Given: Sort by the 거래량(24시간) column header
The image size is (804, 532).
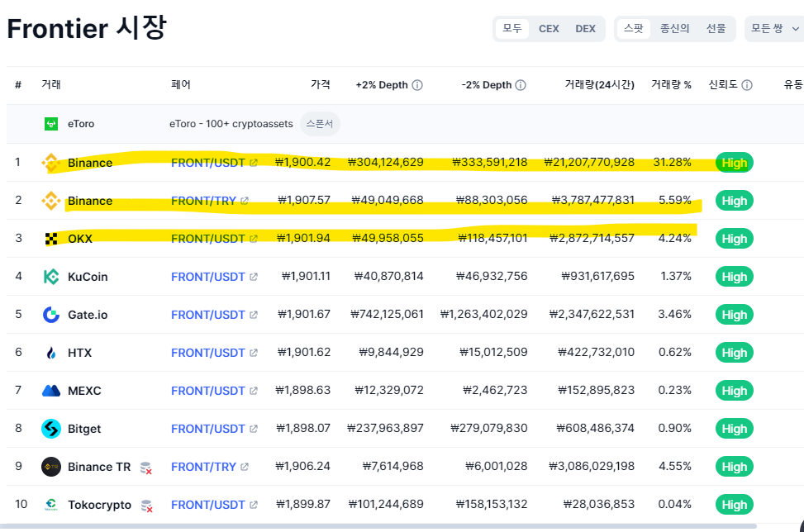Looking at the screenshot, I should tap(599, 84).
